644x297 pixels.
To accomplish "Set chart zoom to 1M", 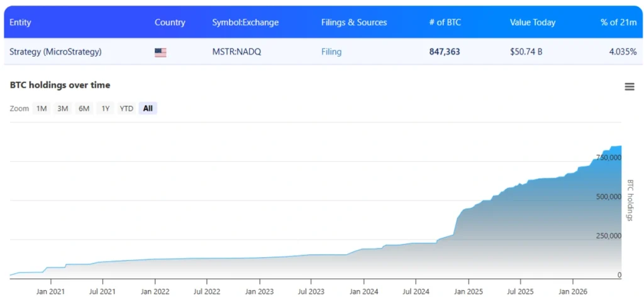I will (x=42, y=108).
